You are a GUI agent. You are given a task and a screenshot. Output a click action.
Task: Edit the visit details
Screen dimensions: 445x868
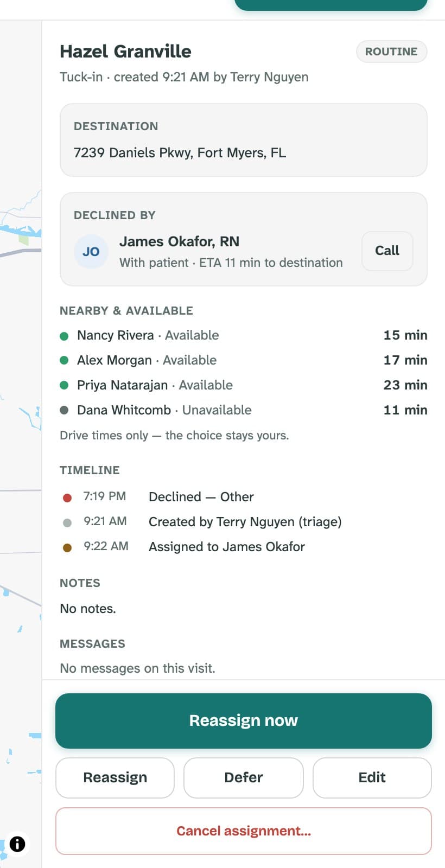pyautogui.click(x=372, y=777)
